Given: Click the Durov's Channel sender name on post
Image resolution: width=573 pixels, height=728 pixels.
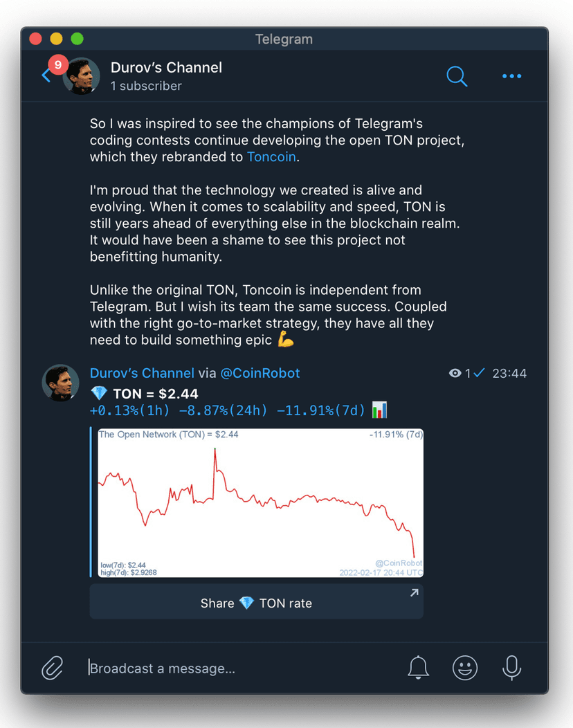Looking at the screenshot, I should [x=142, y=373].
